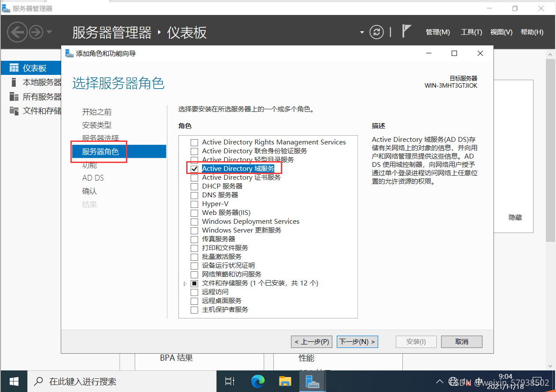This screenshot has width=556, height=392.
Task: Check Active Directory Rights Management Services
Action: click(x=194, y=142)
